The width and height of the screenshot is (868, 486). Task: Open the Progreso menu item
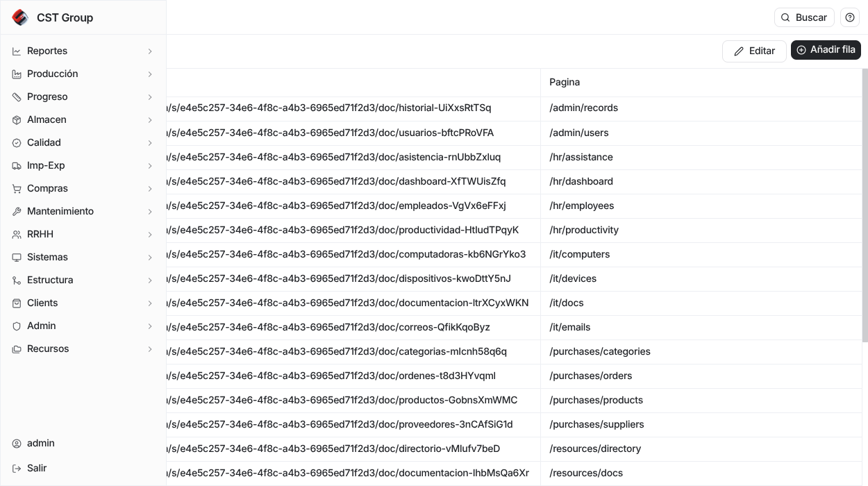[x=47, y=97]
